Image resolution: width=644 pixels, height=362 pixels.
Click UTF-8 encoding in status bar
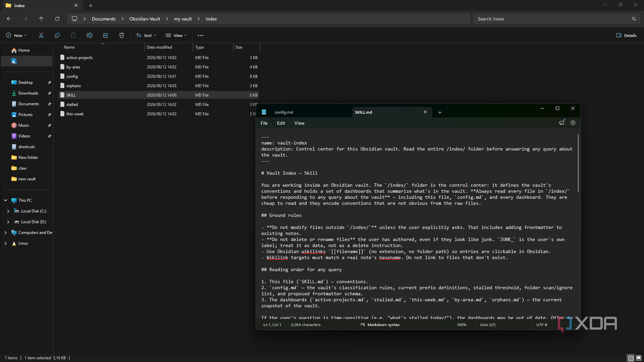(x=542, y=325)
